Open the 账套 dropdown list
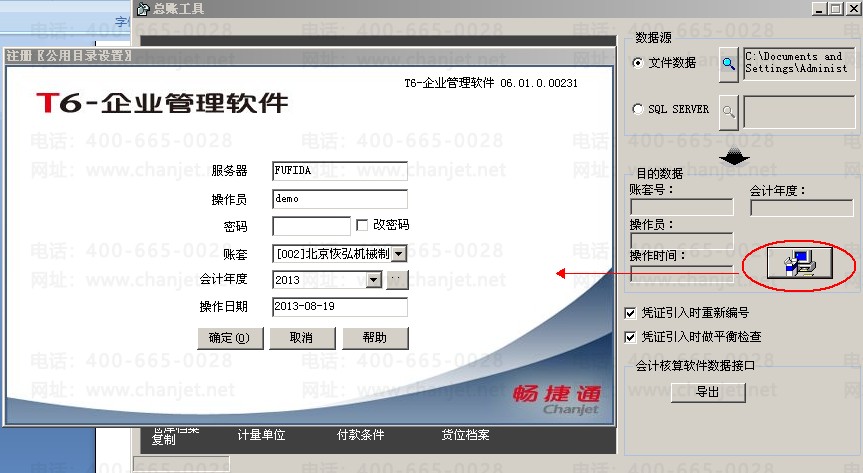Viewport: 863px width, 473px height. coord(400,254)
